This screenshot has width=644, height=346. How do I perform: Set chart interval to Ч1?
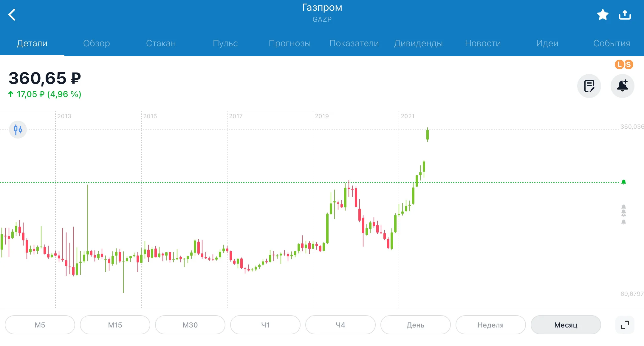pos(265,325)
